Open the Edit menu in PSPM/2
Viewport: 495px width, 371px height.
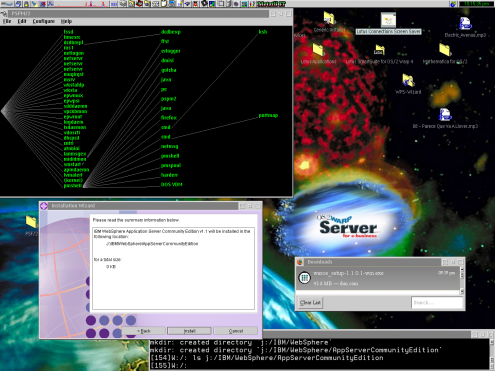point(22,21)
